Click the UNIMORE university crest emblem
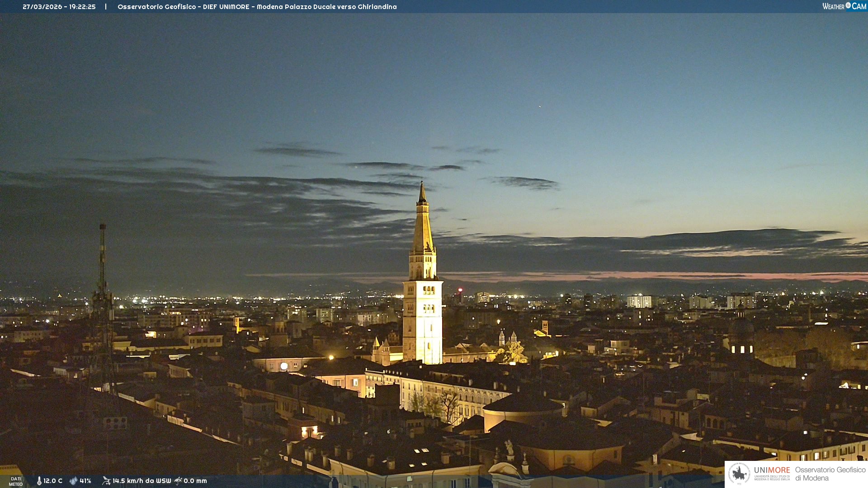This screenshot has height=488, width=868. coord(739,474)
